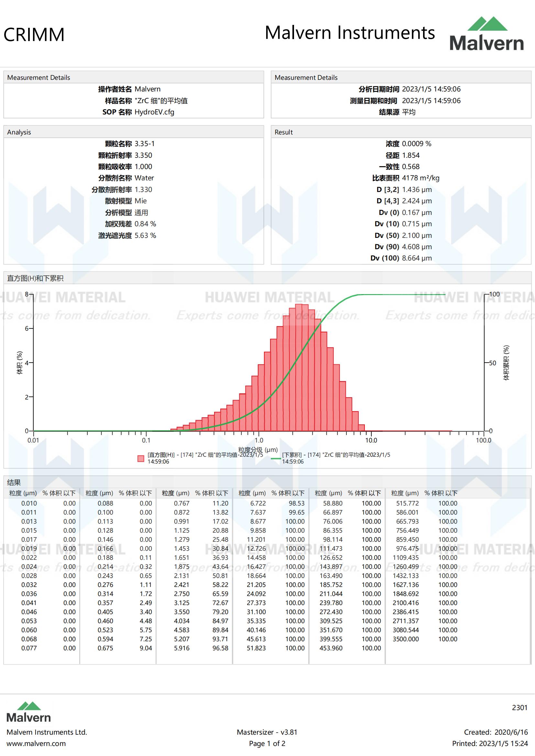Select analysis model 通用
This screenshot has height=756, width=535.
(x=141, y=212)
